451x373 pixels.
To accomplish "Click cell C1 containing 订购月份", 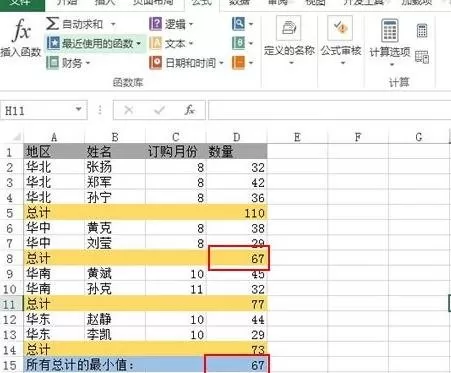I will [x=176, y=152].
